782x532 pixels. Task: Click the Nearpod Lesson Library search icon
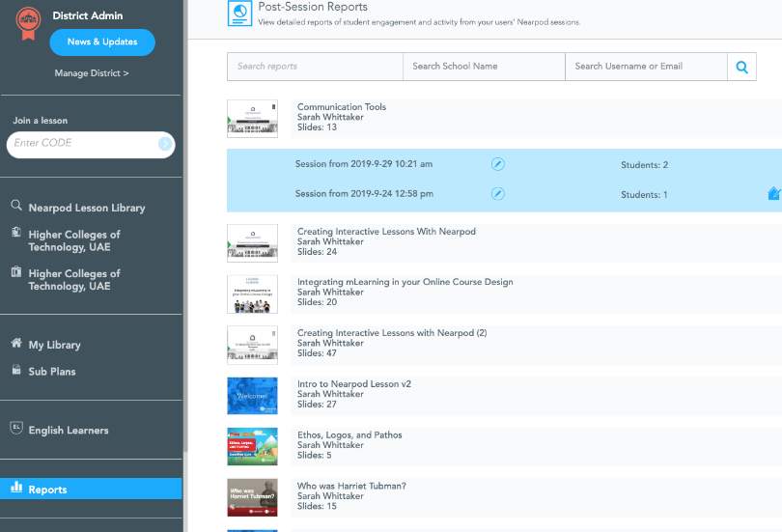tap(16, 206)
